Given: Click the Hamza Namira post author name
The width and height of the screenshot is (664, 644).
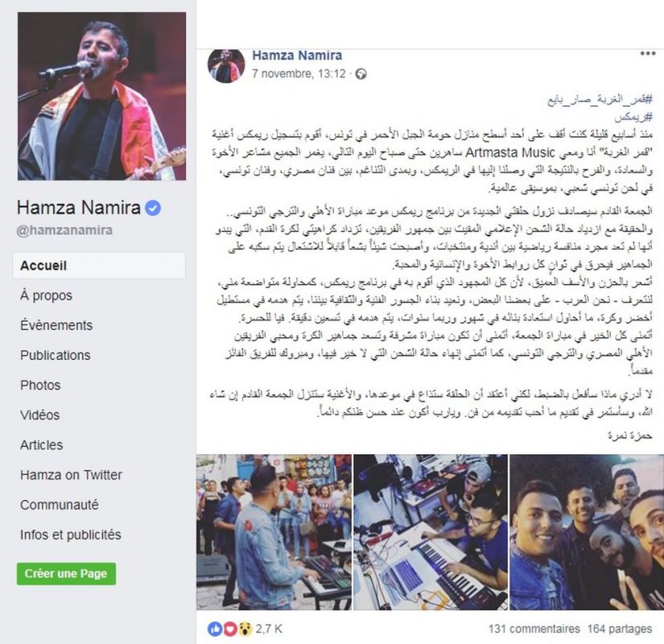Looking at the screenshot, I should pos(297,55).
